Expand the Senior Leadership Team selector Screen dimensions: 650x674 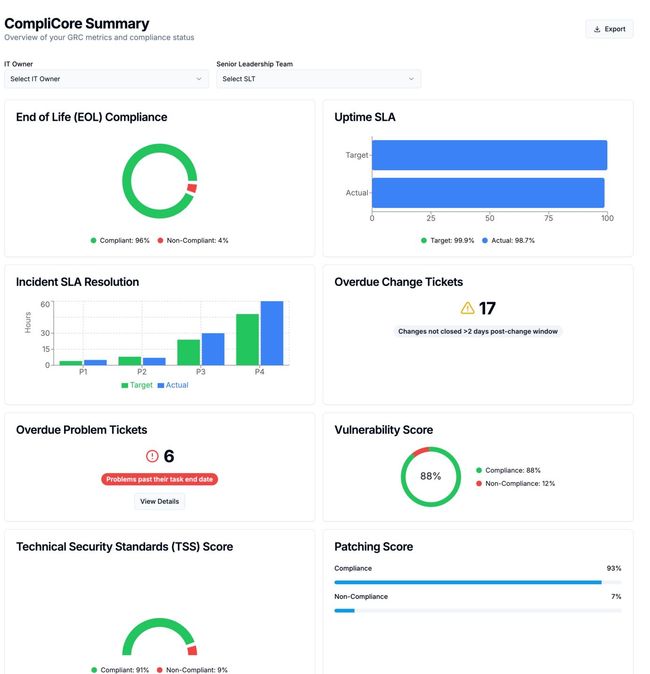point(318,79)
